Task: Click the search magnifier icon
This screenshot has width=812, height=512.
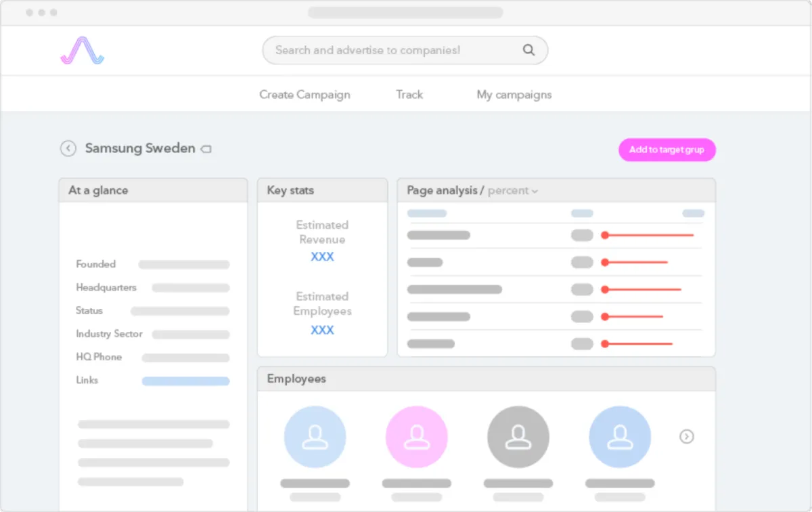Action: pyautogui.click(x=529, y=50)
